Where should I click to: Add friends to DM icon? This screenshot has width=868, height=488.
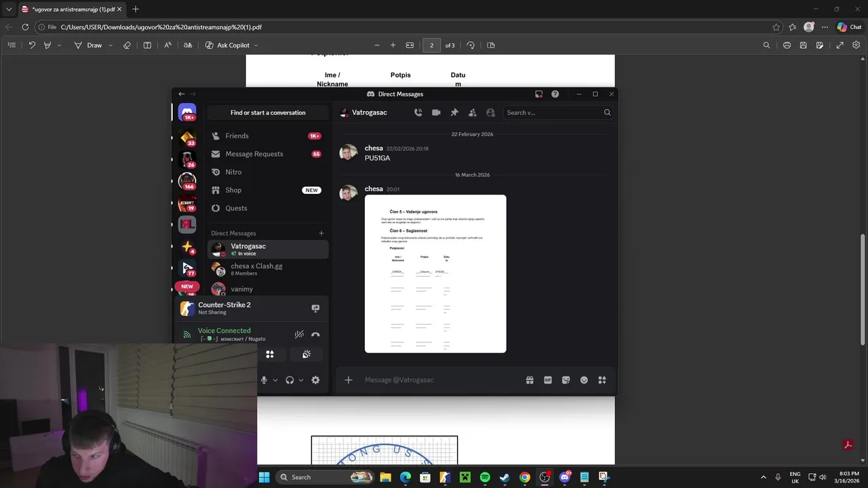[x=473, y=113]
